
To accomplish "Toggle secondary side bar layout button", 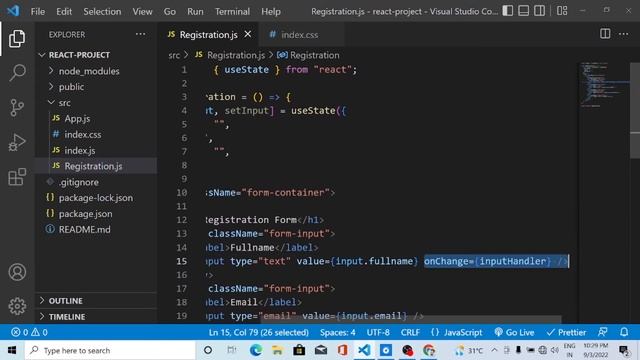I will [539, 11].
